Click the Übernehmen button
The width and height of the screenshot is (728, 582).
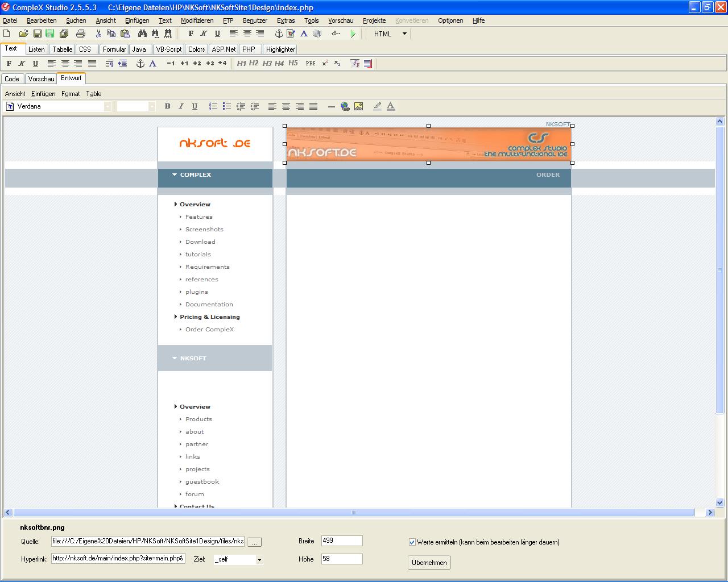tap(429, 563)
